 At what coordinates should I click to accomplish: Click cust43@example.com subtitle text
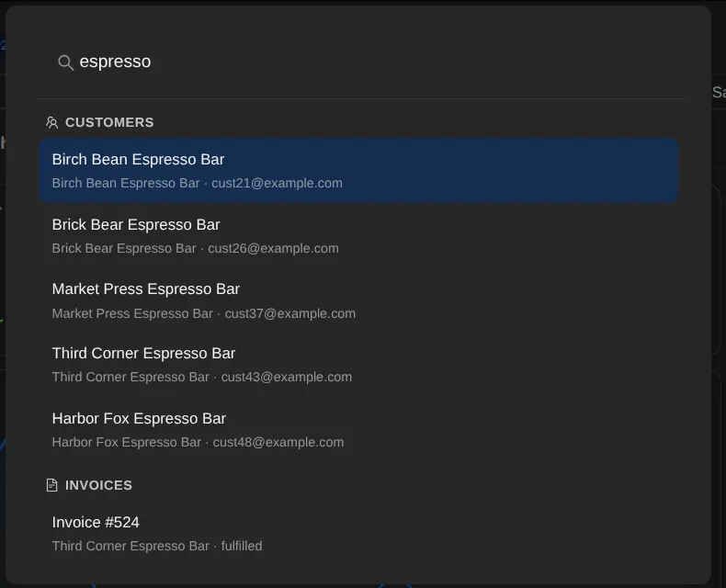(287, 378)
